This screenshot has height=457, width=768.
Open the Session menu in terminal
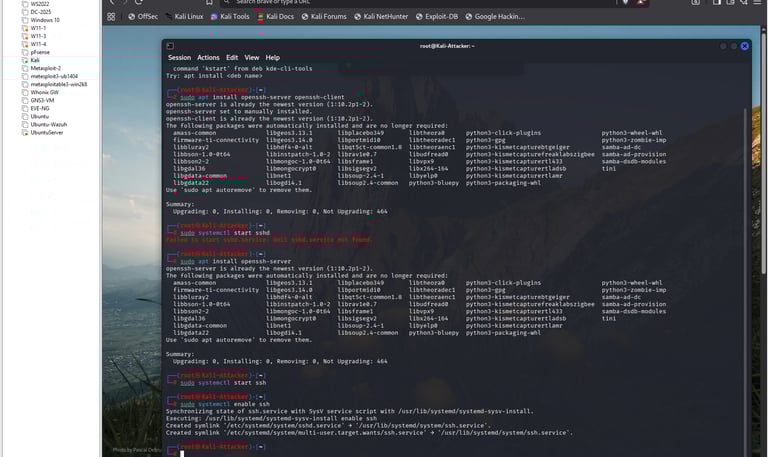point(179,58)
